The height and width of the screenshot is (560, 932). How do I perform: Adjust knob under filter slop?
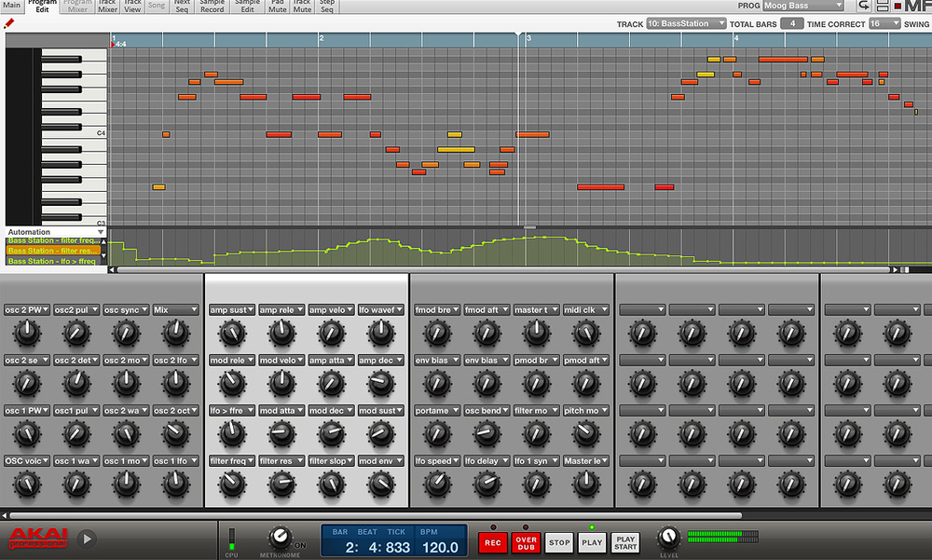pos(331,485)
